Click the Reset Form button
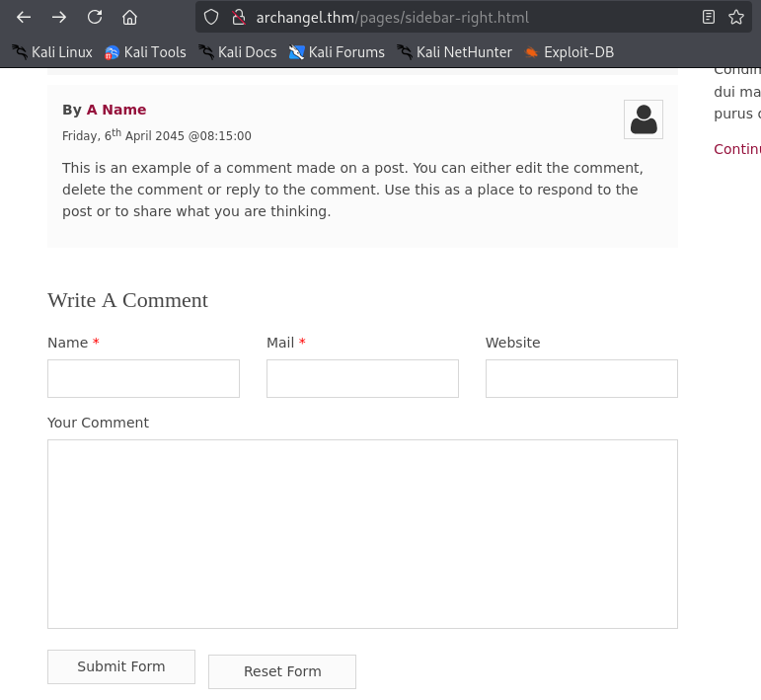761x700 pixels. 282,671
